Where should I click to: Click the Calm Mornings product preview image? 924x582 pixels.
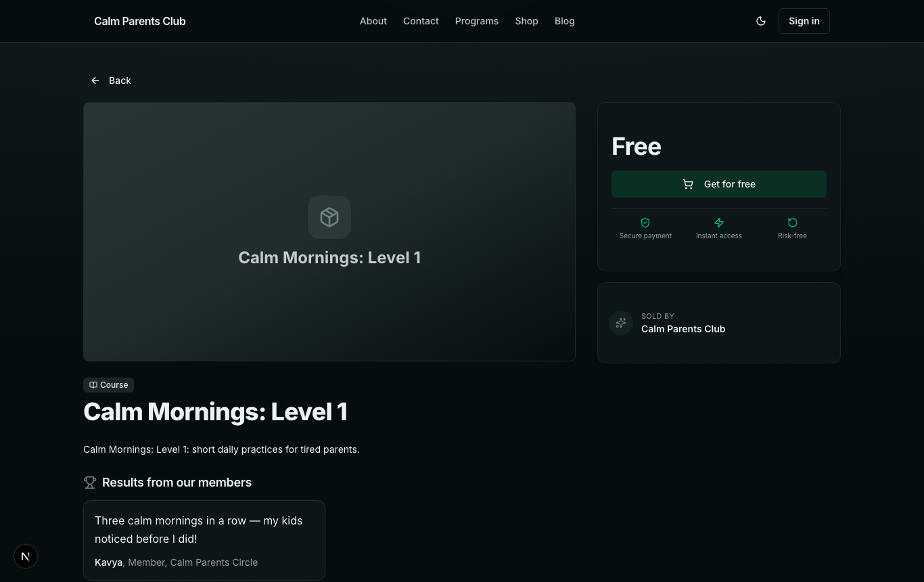pyautogui.click(x=329, y=231)
